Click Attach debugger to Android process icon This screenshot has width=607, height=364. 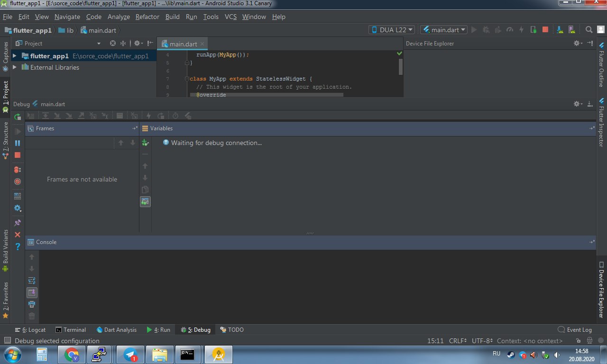click(x=533, y=29)
